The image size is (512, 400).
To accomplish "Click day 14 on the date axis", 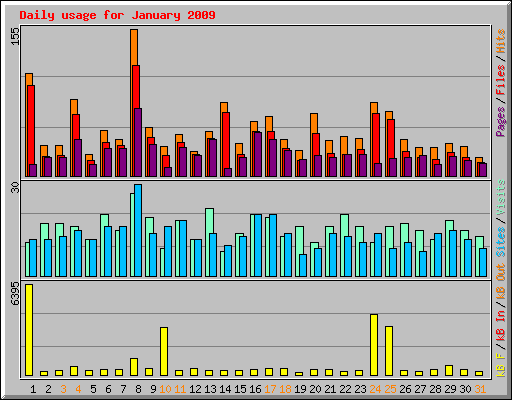I will (225, 389).
